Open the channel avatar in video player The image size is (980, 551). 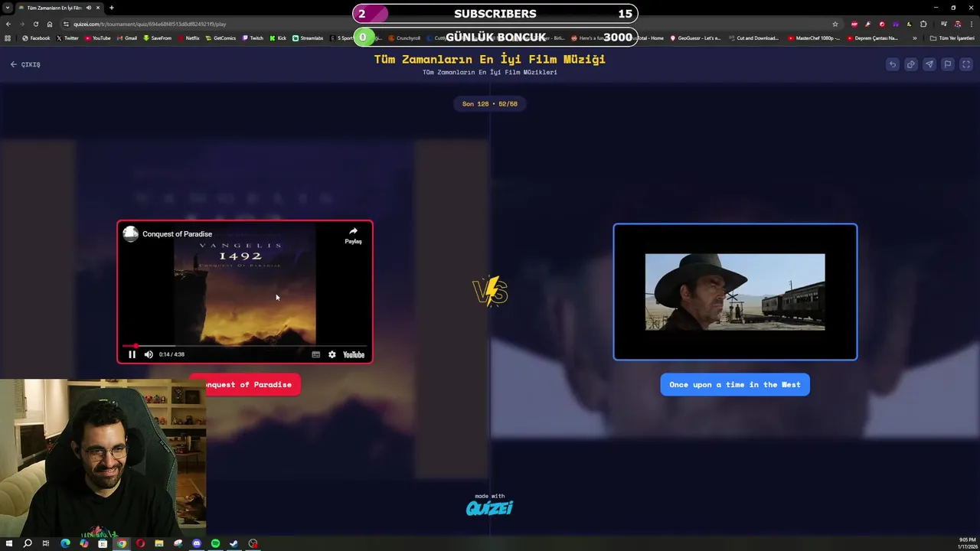131,234
